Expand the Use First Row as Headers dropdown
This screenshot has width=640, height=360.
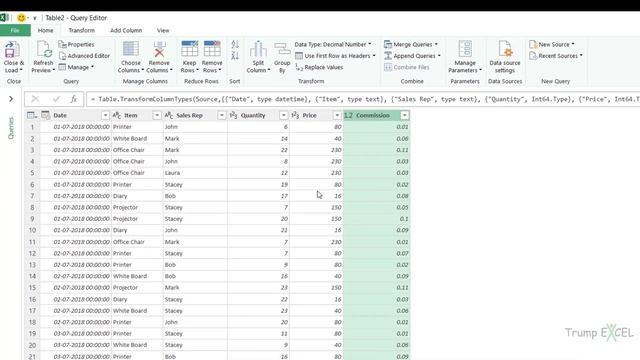coord(374,56)
